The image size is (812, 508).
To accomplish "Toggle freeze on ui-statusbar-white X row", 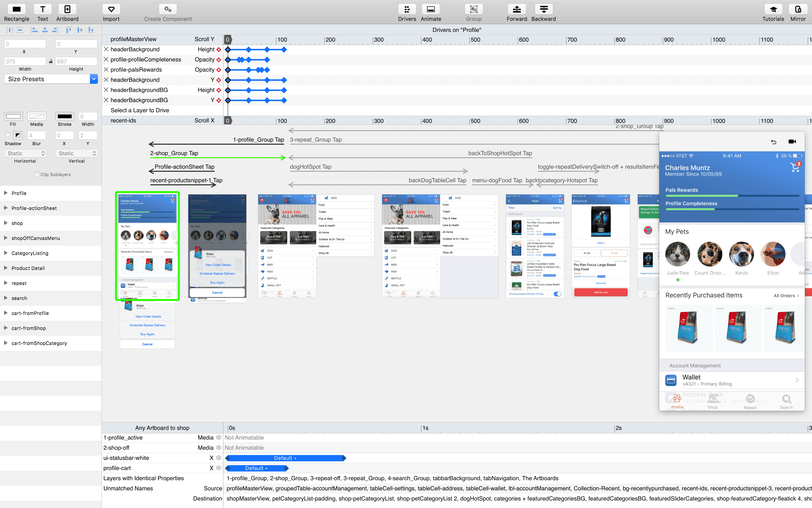I will point(219,458).
